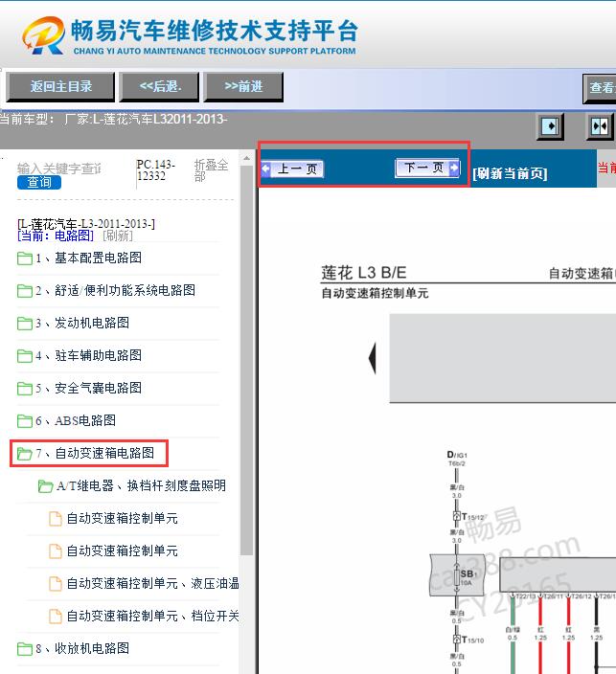Click the 畅易 platform logo icon
This screenshot has width=616, height=674.
[44, 35]
